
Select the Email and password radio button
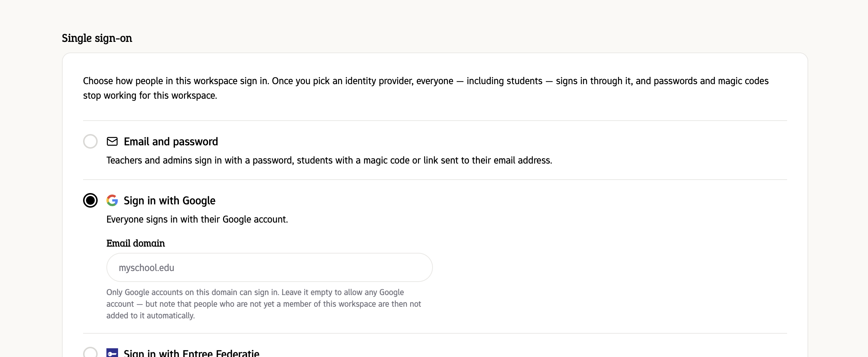tap(90, 141)
